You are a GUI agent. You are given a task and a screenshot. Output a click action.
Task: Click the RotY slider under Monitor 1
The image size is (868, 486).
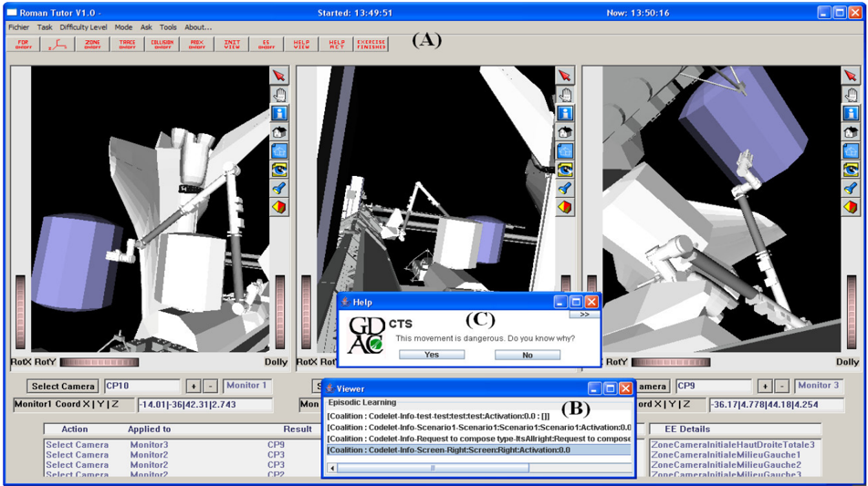click(99, 362)
